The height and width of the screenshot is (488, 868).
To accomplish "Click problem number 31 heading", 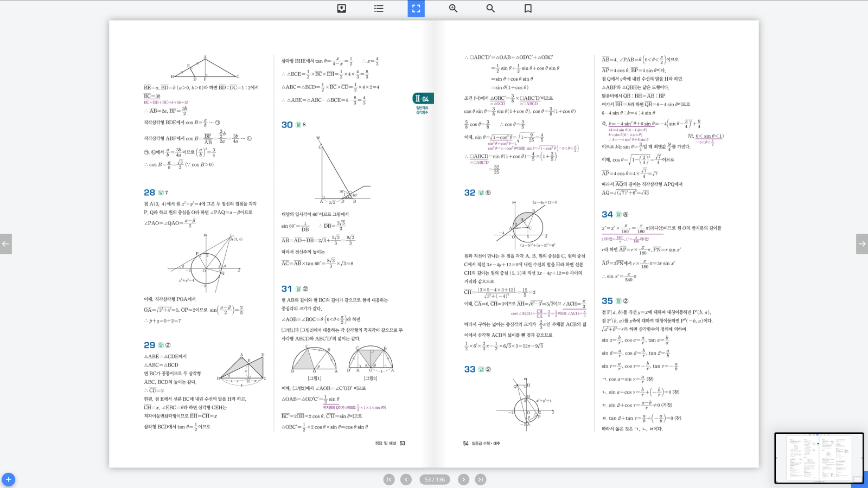I will (x=286, y=289).
